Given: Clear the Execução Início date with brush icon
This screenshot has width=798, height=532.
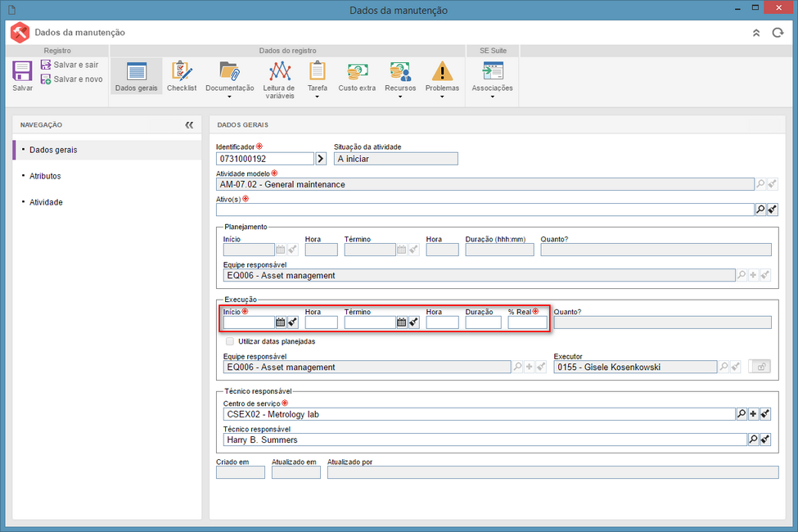Looking at the screenshot, I should click(x=293, y=322).
